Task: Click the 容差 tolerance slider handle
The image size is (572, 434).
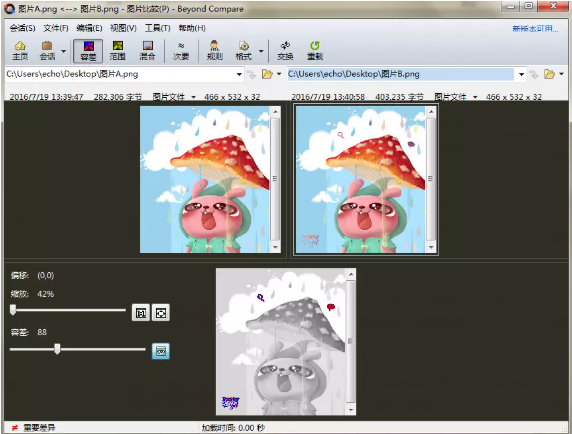Action: tap(57, 349)
